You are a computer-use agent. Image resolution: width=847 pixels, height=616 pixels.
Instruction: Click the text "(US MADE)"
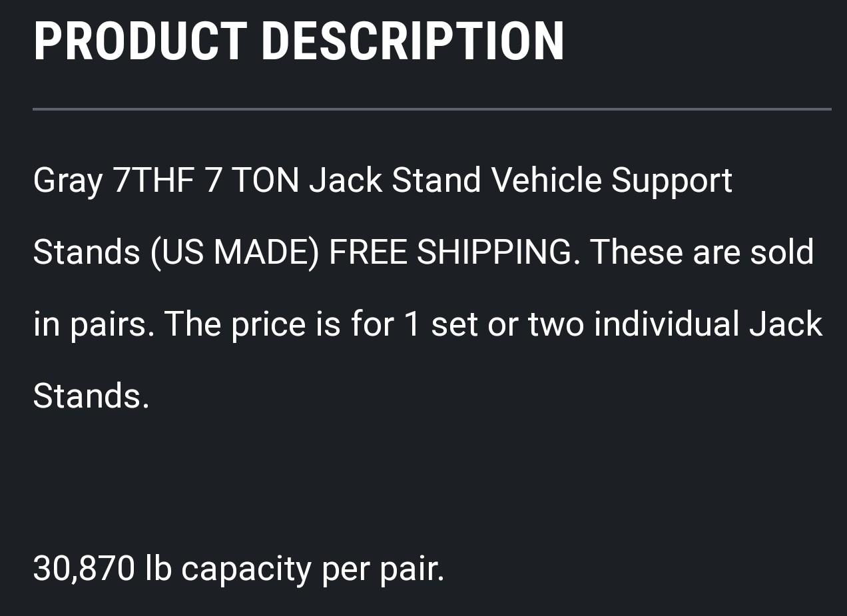pyautogui.click(x=234, y=253)
